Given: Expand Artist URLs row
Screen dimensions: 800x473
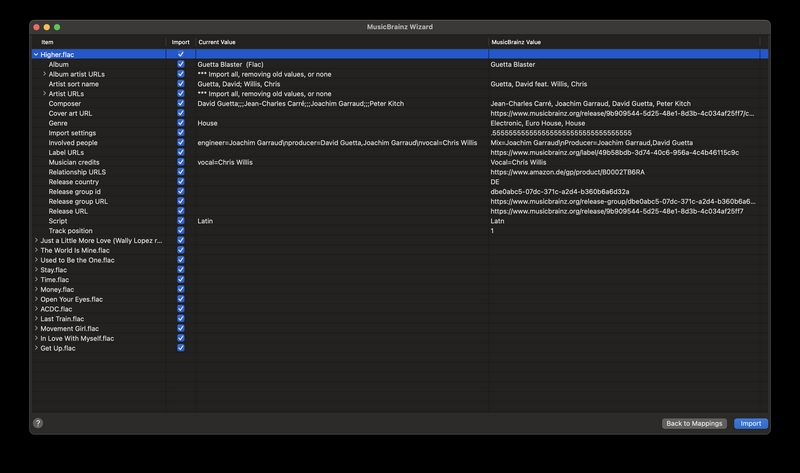Looking at the screenshot, I should pyautogui.click(x=44, y=93).
